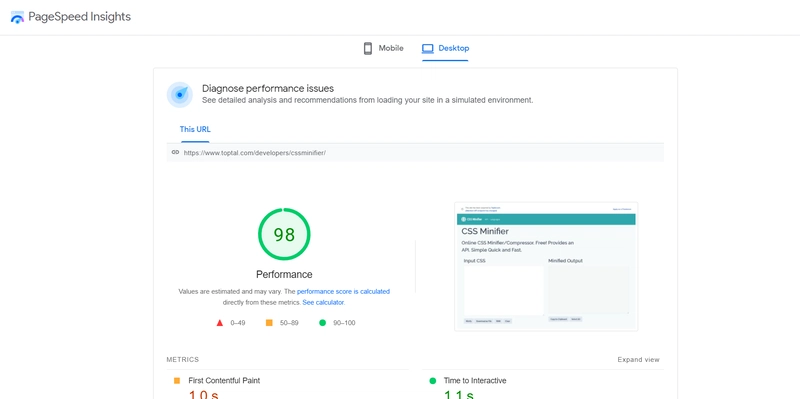Switch to the Mobile tab

[383, 48]
